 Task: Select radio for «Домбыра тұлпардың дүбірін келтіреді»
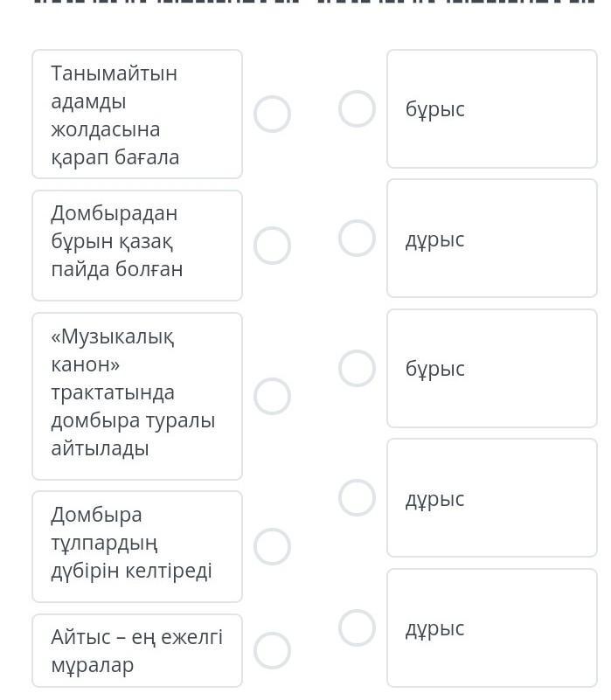point(272,546)
